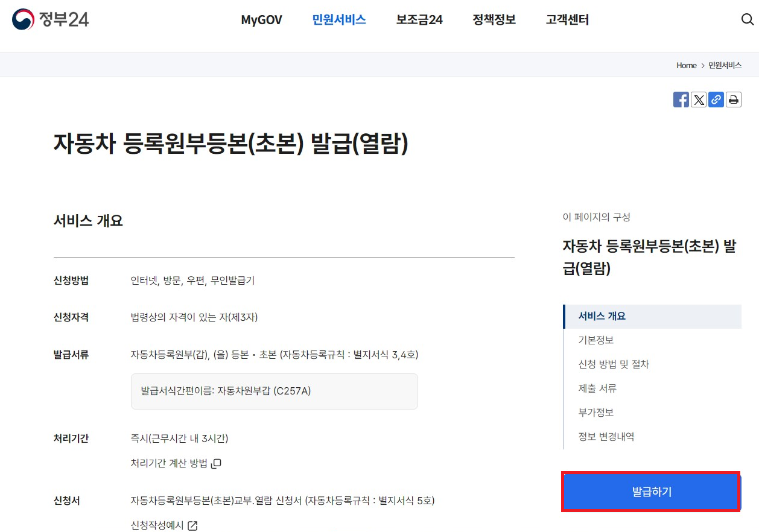Open the search magnifier icon
Image resolution: width=759 pixels, height=532 pixels.
coord(747,19)
